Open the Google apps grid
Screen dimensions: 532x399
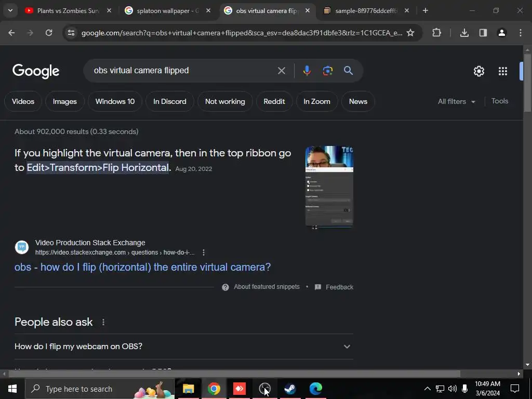(503, 71)
